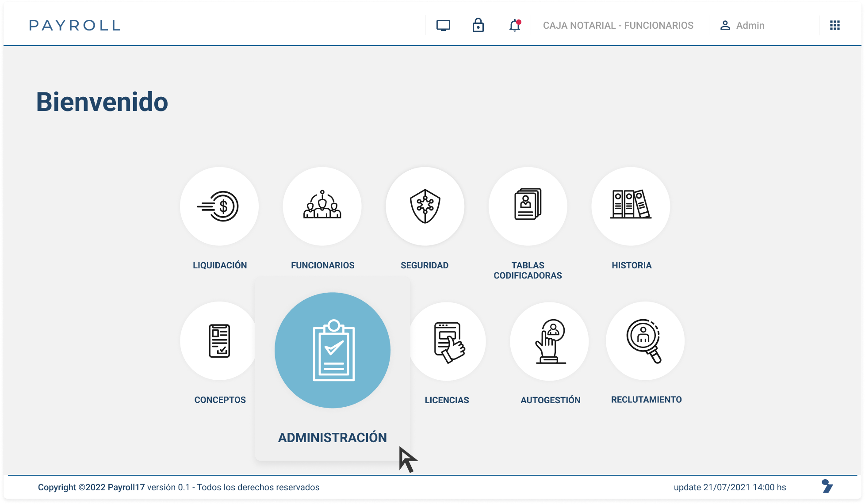Click the PAYROLL logo
The height and width of the screenshot is (504, 865).
pos(75,26)
